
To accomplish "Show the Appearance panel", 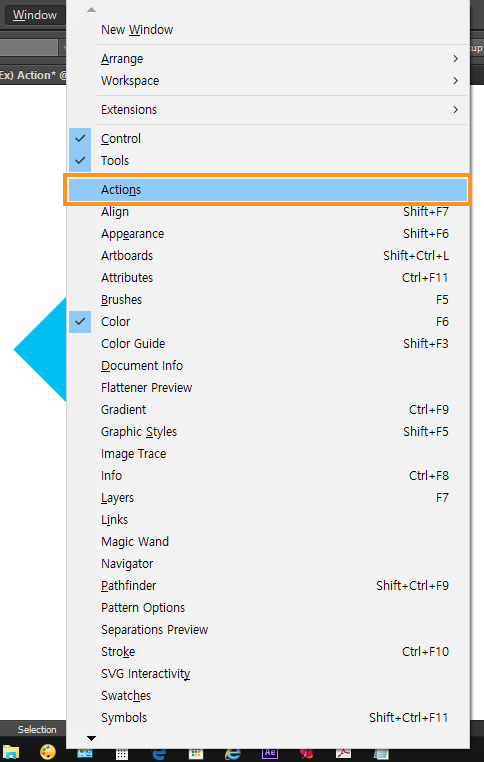I will [268, 234].
